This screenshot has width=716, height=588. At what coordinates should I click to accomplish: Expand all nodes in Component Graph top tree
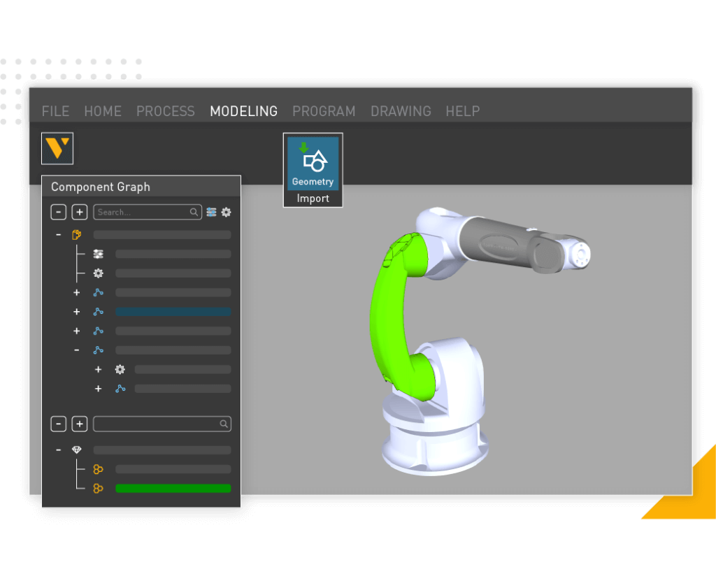pos(80,213)
